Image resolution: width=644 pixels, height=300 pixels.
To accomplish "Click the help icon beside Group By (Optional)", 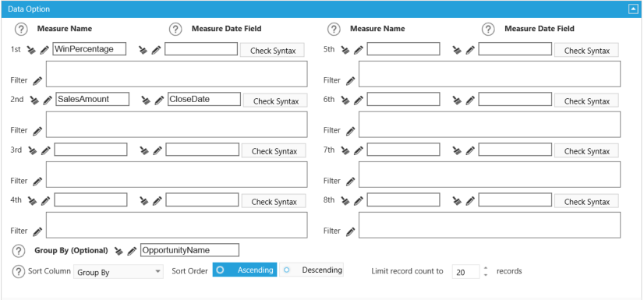I will (x=19, y=250).
